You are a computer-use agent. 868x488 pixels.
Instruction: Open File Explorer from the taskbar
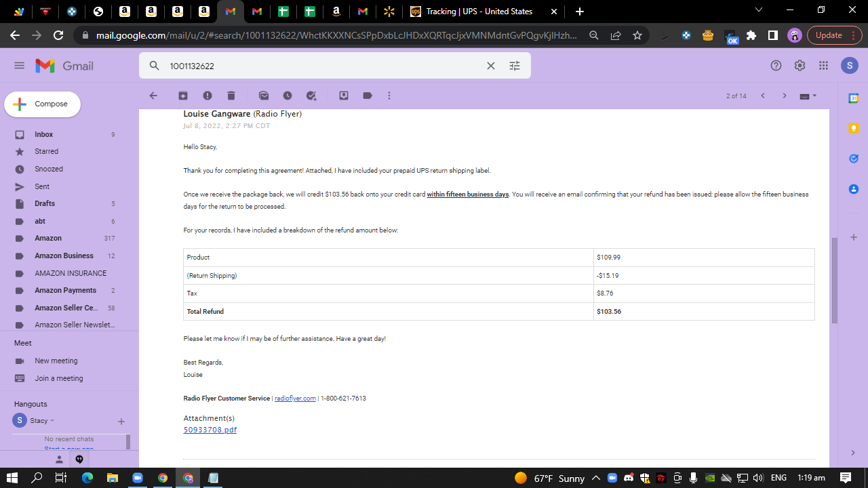[113, 478]
